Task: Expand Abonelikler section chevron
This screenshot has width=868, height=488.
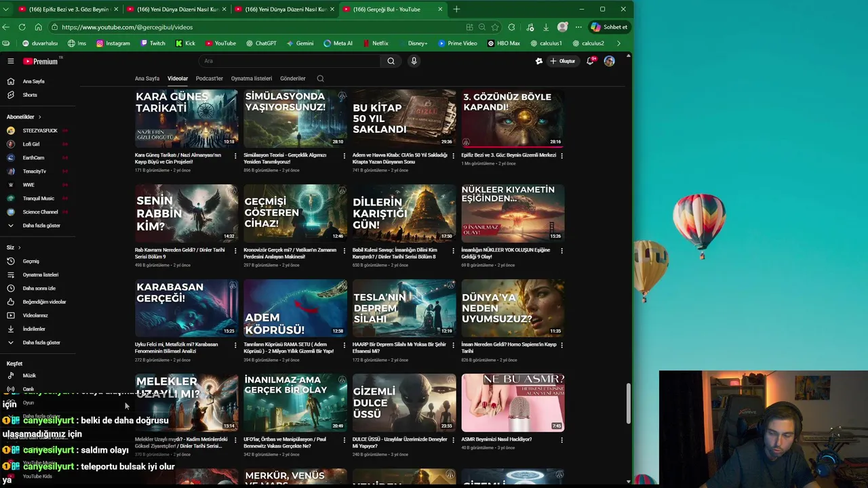Action: pos(39,117)
